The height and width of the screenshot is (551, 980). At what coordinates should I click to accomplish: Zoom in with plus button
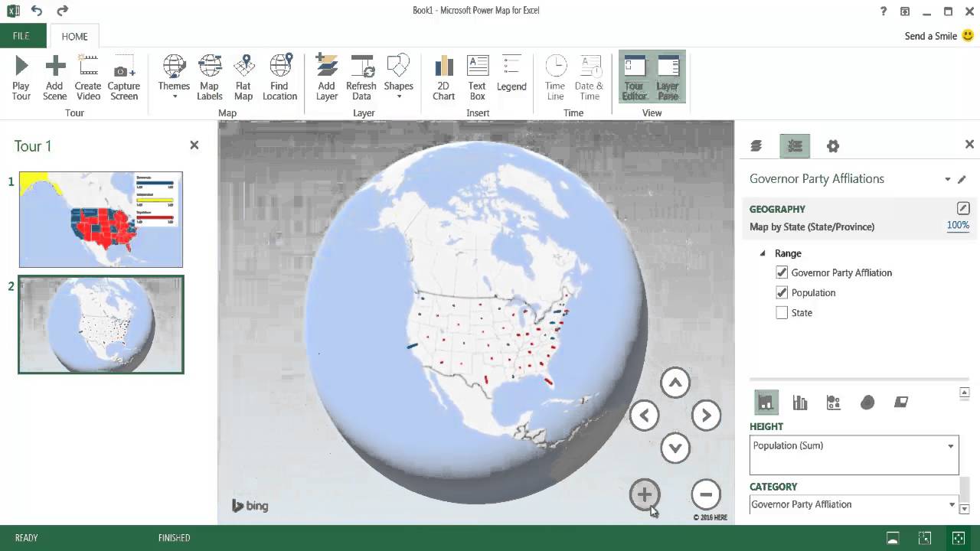(645, 494)
